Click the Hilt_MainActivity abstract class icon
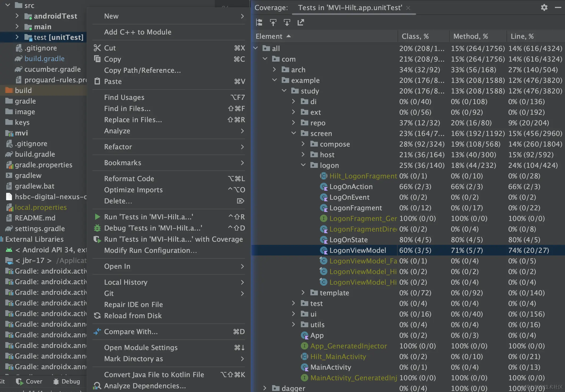Viewport: 565px width, 392px height. 304,356
